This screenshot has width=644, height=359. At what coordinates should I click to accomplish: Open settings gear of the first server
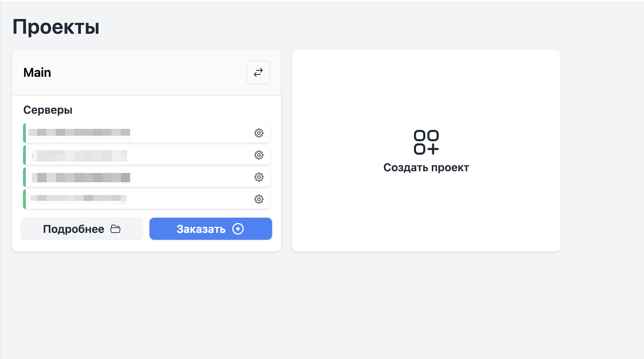pos(259,133)
